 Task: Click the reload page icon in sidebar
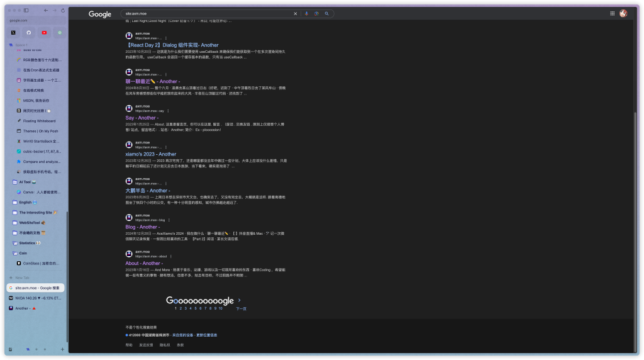coord(62,10)
